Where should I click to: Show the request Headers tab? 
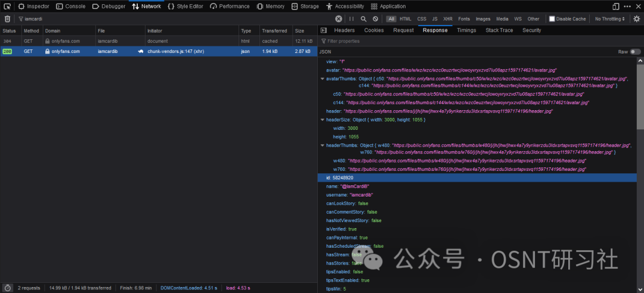pyautogui.click(x=344, y=30)
